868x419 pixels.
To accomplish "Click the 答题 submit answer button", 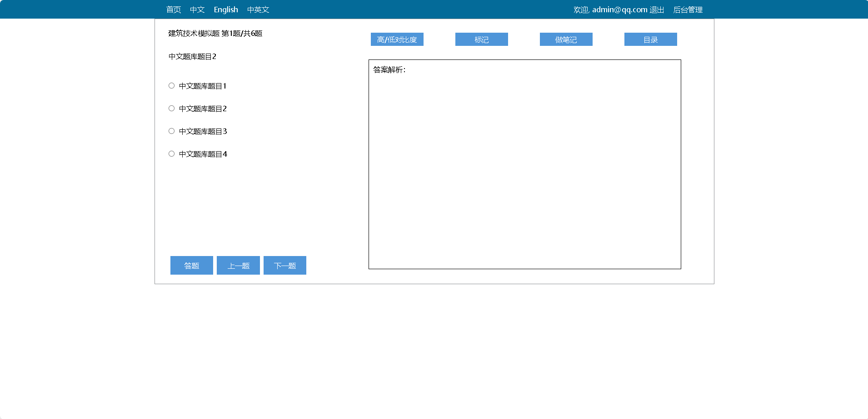I will click(x=192, y=266).
